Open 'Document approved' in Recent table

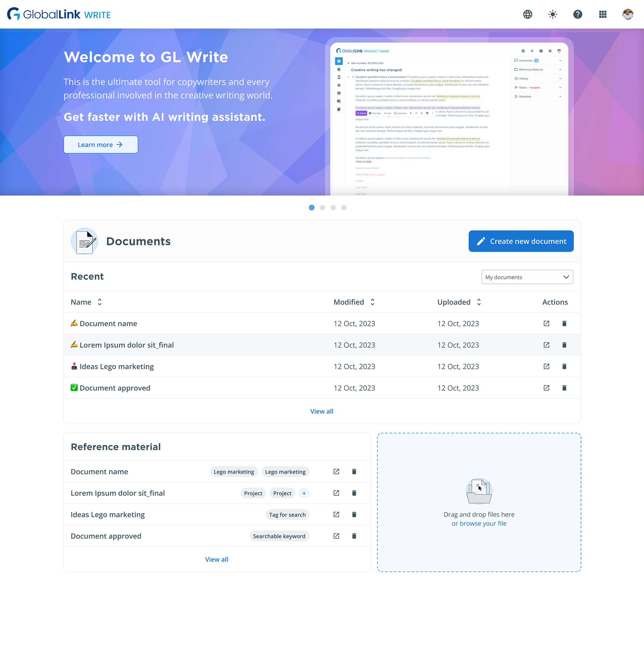point(546,388)
